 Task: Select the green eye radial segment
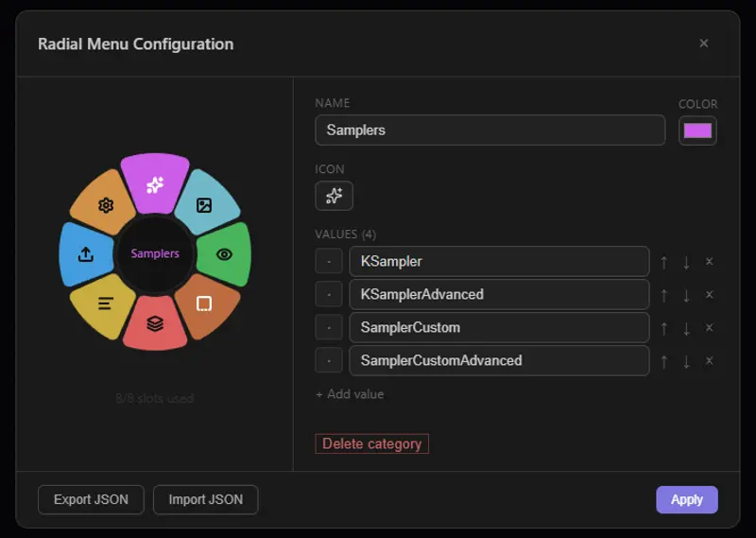(225, 254)
